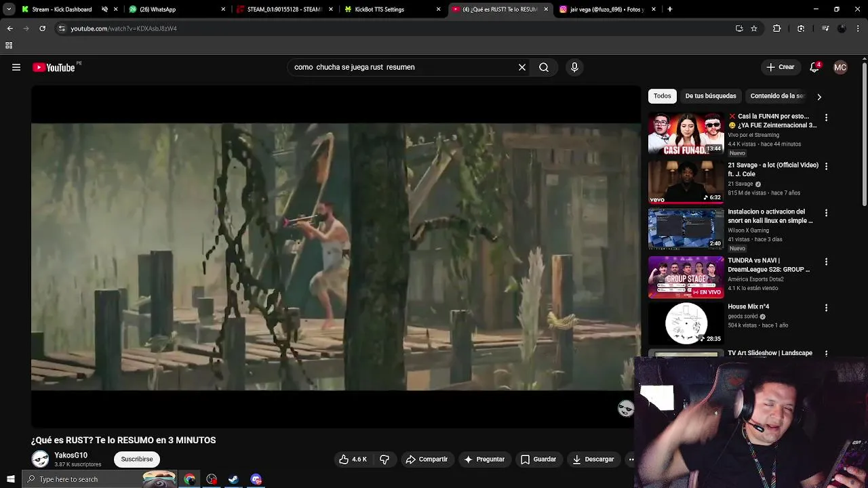Image resolution: width=868 pixels, height=488 pixels.
Task: Click the page vertical scrollbar
Action: [865, 136]
